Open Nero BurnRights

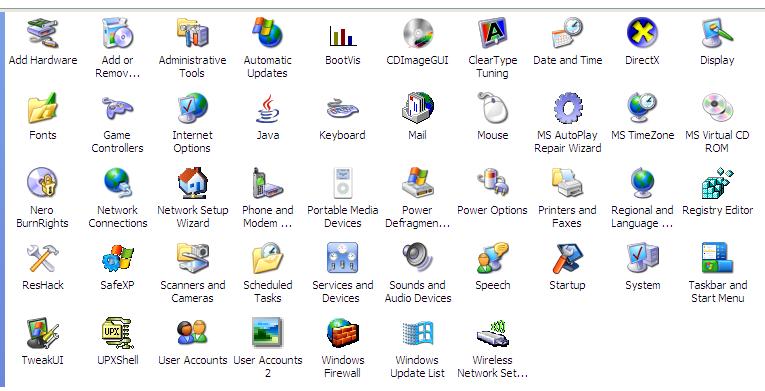42,184
